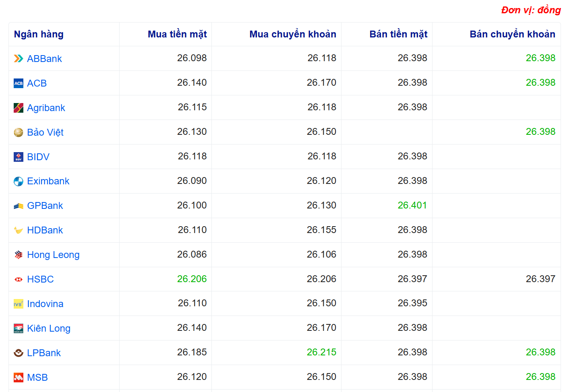
Task: Open the GPBank link
Action: [x=45, y=206]
